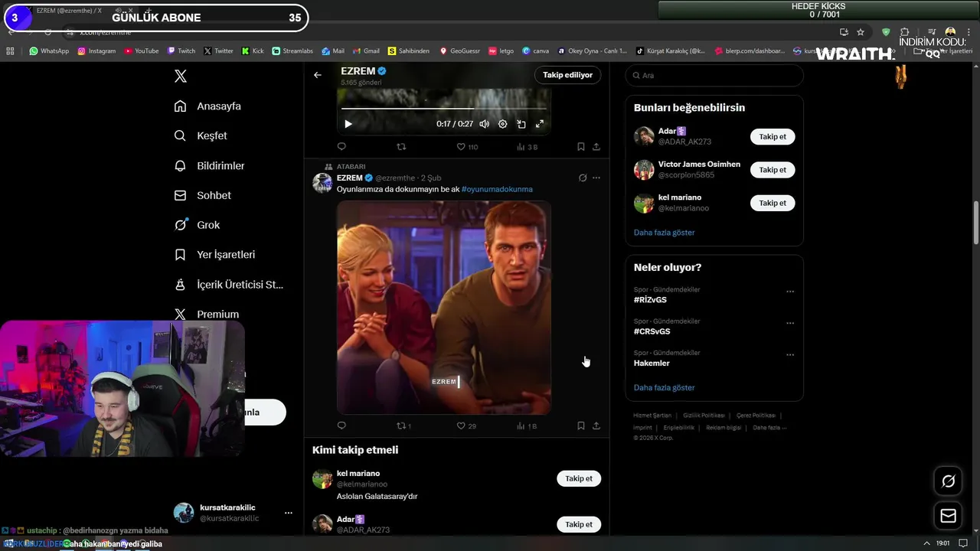Open EZREM avatar on the game post
This screenshot has height=551, width=980.
coord(322,182)
